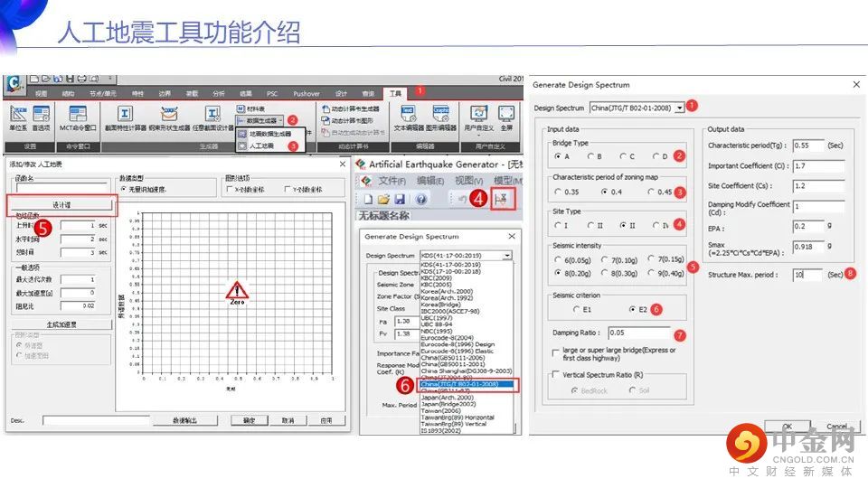
Task: Click Save disk icon in Earthquake Generator toolbar
Action: [400, 199]
